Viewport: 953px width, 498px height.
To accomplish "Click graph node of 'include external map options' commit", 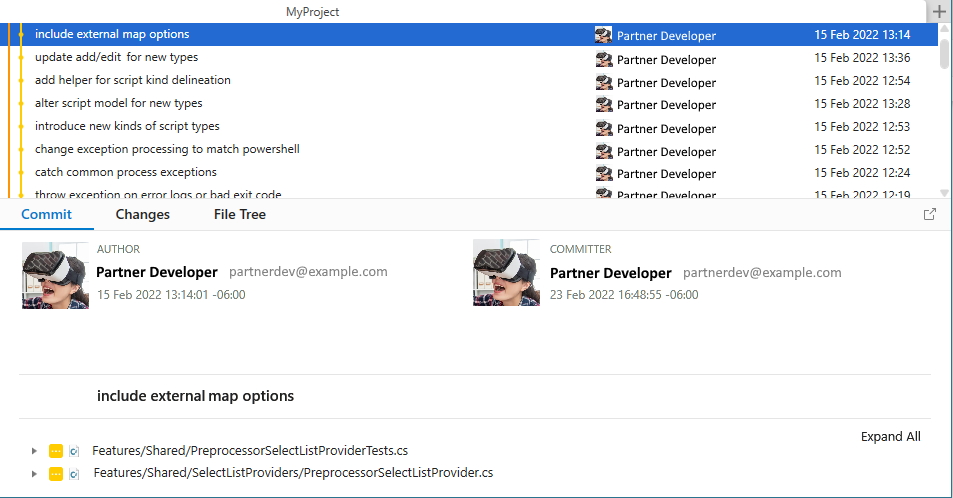I will (21, 34).
